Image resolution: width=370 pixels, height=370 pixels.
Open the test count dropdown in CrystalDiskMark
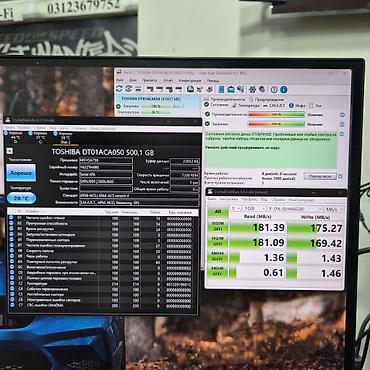236,208
